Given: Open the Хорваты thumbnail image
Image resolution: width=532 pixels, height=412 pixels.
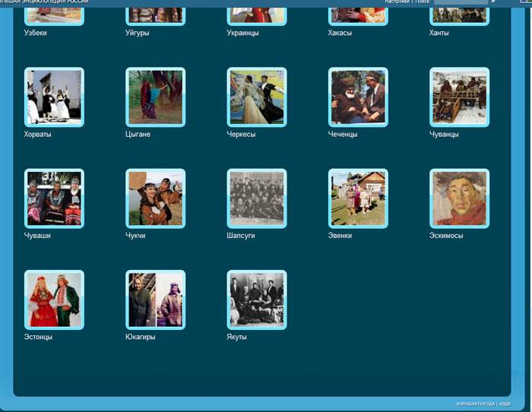Looking at the screenshot, I should [54, 97].
